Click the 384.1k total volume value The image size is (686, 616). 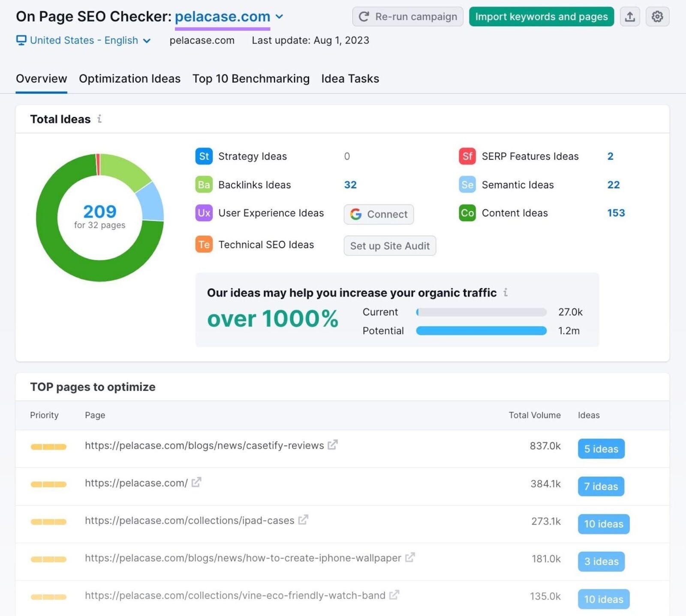(545, 484)
